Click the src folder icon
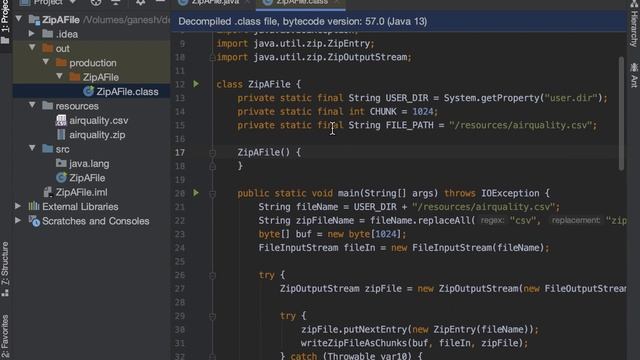The image size is (640, 360). [x=47, y=149]
